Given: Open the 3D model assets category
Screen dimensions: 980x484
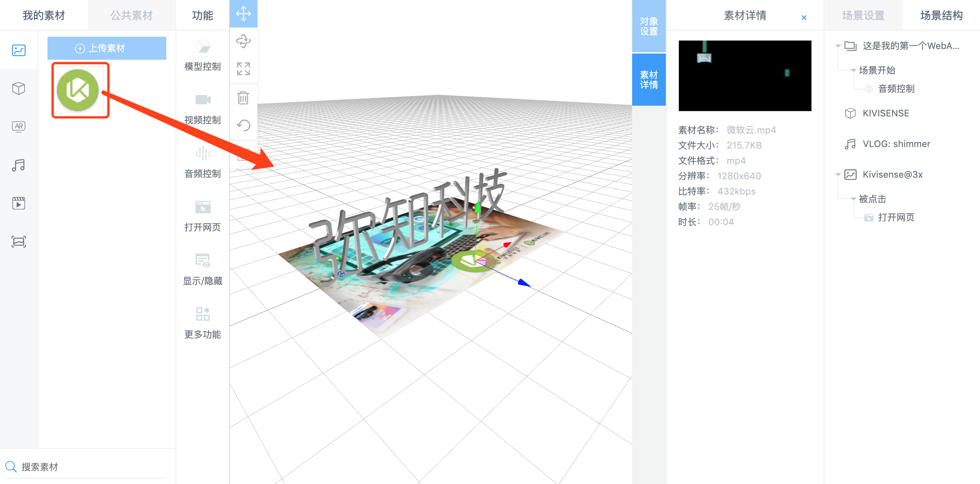Looking at the screenshot, I should (18, 88).
